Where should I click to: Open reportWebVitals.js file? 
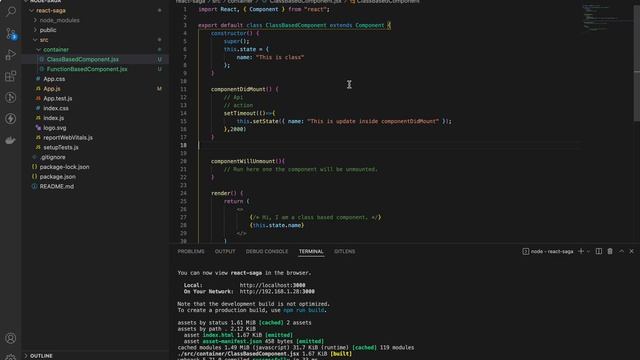(x=68, y=138)
